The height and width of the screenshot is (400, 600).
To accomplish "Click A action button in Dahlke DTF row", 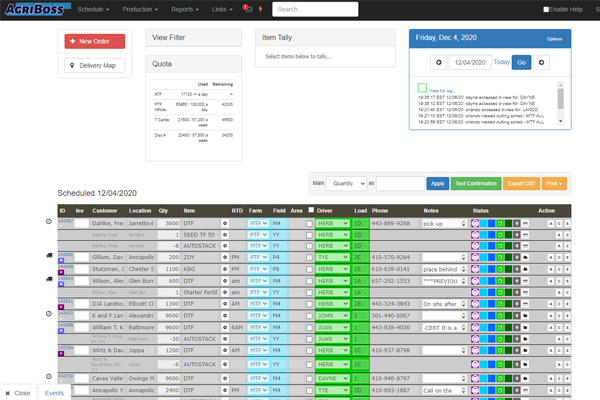I will (551, 224).
